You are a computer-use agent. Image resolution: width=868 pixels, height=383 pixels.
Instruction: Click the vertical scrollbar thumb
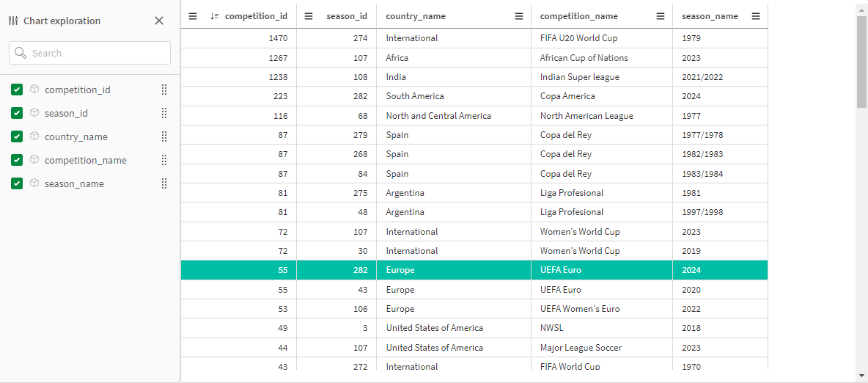(x=862, y=61)
